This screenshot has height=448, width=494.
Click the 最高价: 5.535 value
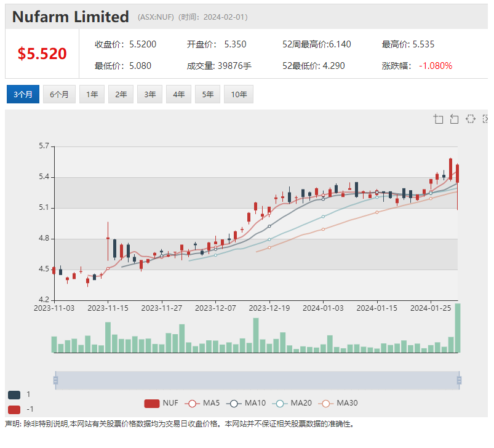click(408, 44)
